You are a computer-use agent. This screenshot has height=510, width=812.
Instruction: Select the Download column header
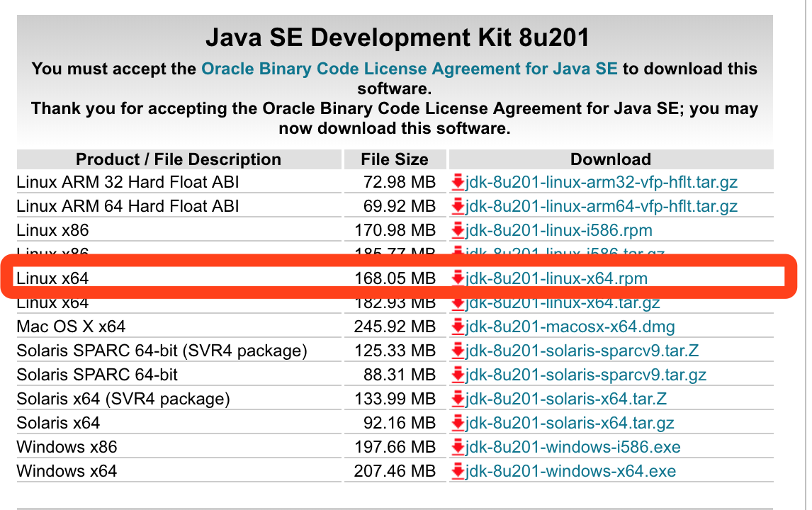click(611, 159)
